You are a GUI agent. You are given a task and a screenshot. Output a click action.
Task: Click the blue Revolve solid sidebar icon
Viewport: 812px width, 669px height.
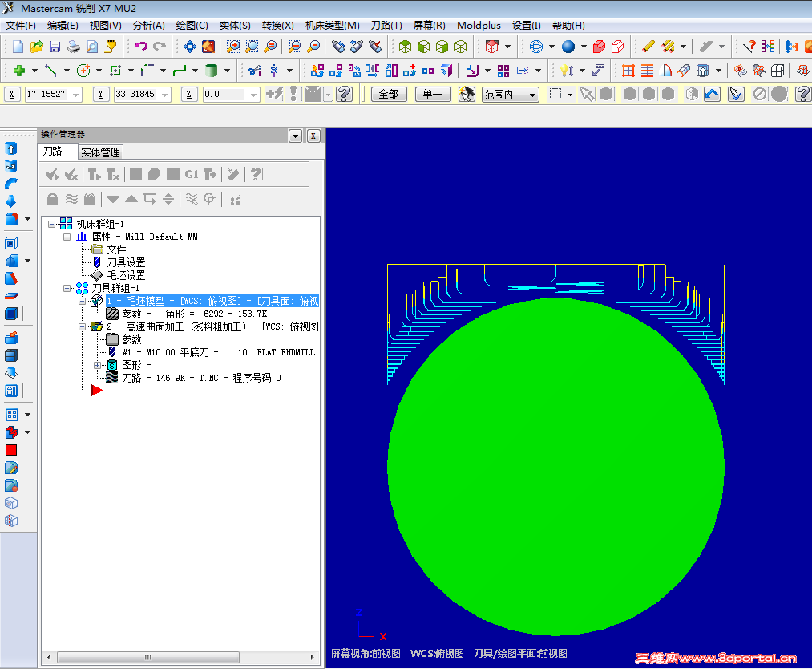11,166
